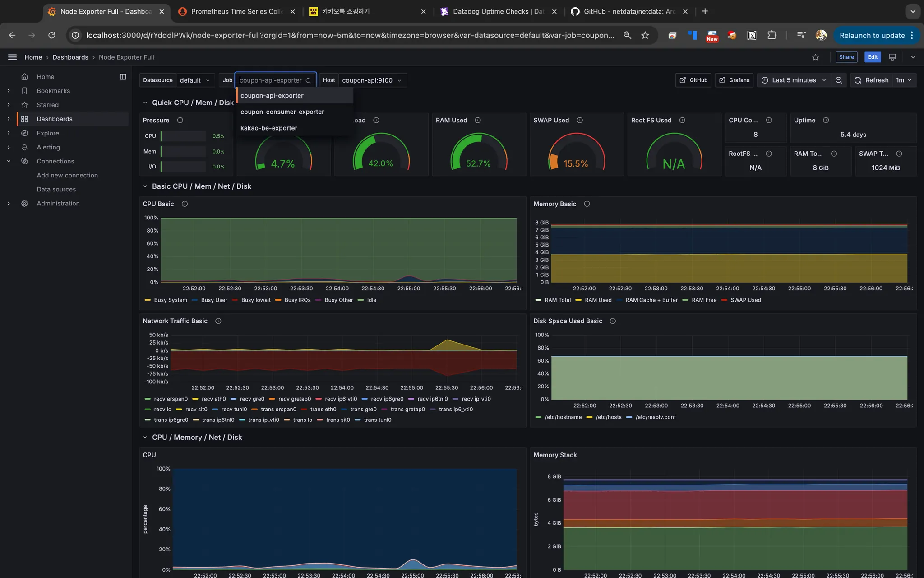This screenshot has height=578, width=924.
Task: Click the Alerting bell icon
Action: (x=25, y=147)
